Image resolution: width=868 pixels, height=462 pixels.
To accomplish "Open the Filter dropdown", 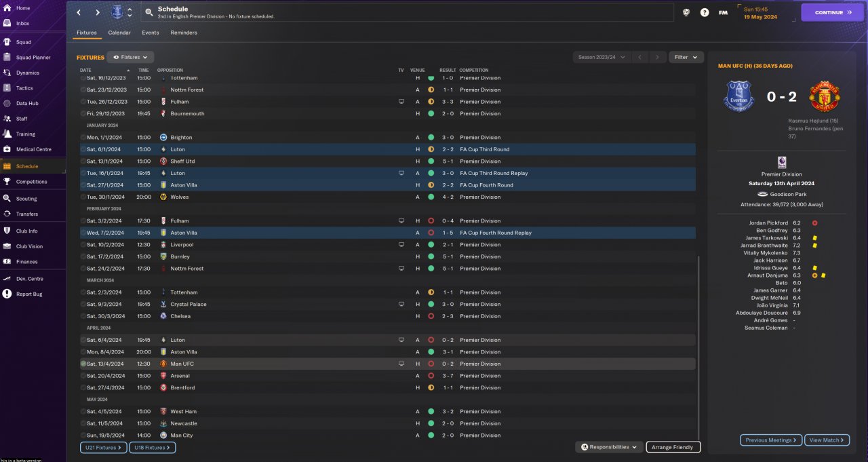I will [686, 58].
